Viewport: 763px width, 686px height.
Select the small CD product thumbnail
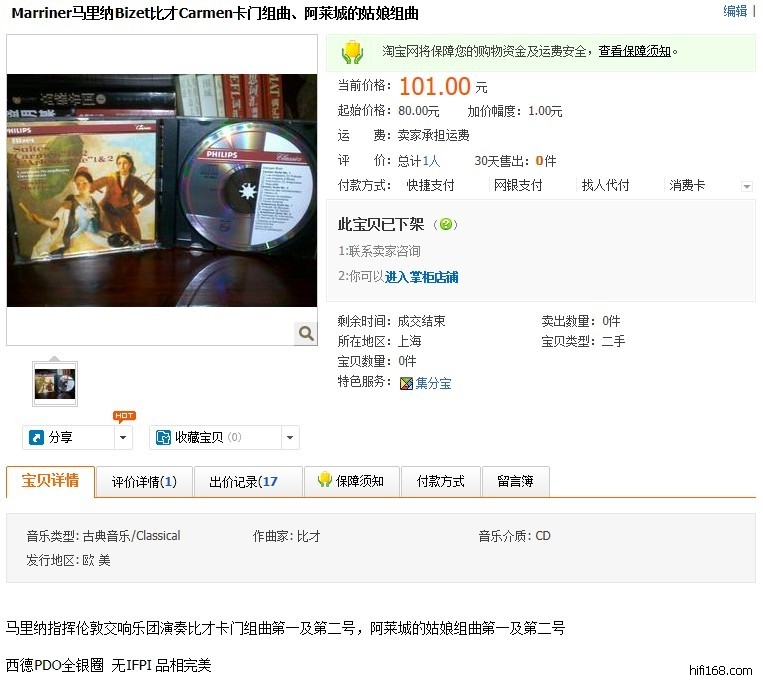(55, 384)
